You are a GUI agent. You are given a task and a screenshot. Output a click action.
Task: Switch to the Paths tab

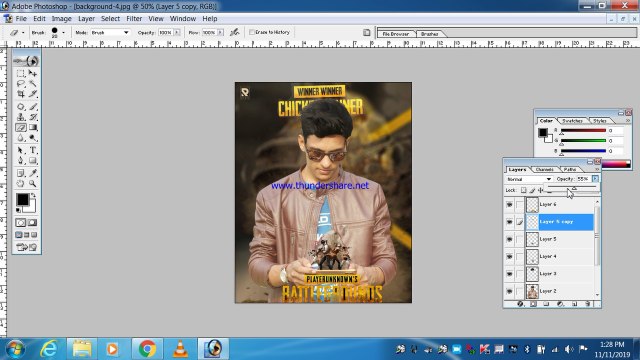[x=570, y=169]
